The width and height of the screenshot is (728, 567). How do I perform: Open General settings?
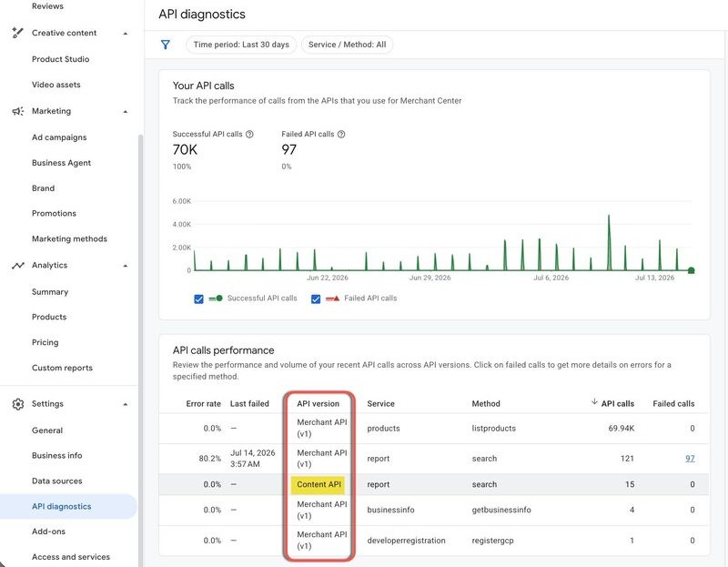point(47,430)
